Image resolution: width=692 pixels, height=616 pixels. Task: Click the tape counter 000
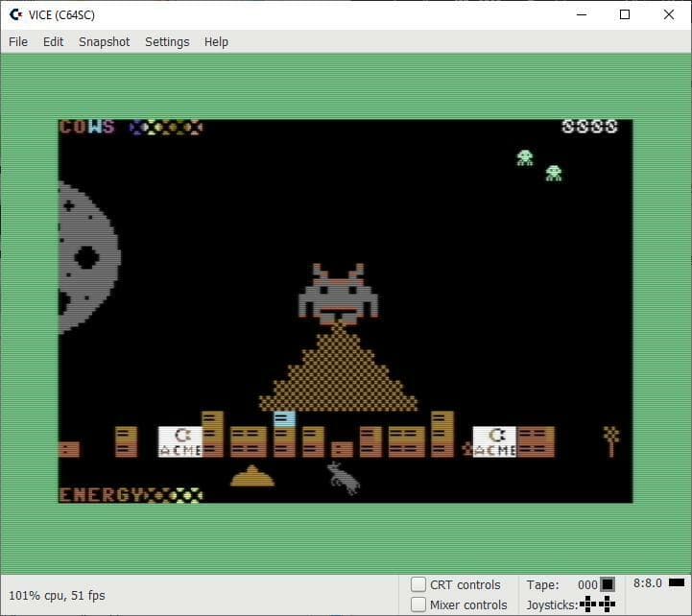(587, 584)
